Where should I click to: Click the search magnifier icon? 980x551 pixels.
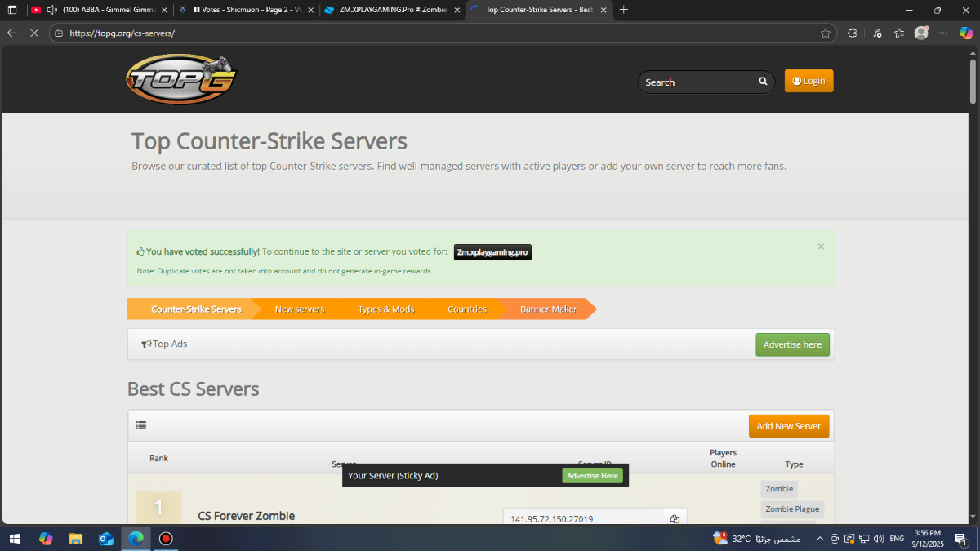(x=763, y=82)
